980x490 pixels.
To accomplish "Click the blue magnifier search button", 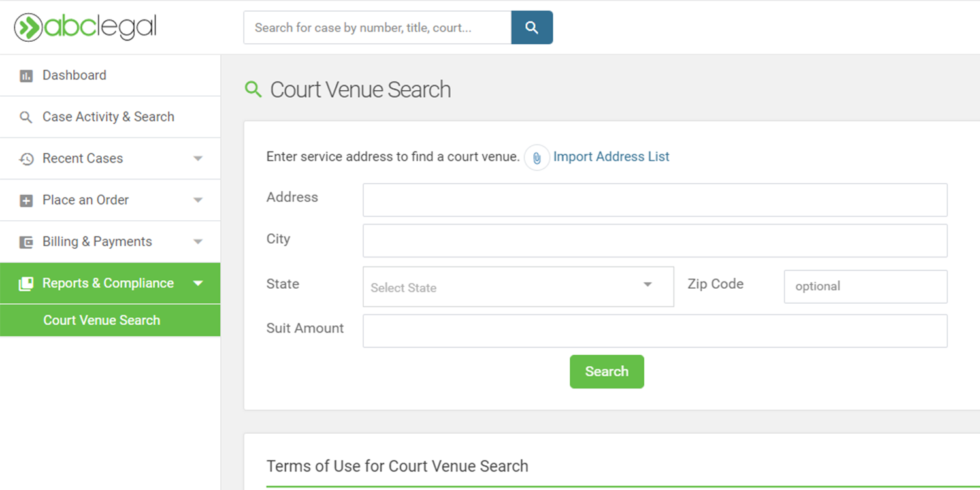I will click(532, 27).
